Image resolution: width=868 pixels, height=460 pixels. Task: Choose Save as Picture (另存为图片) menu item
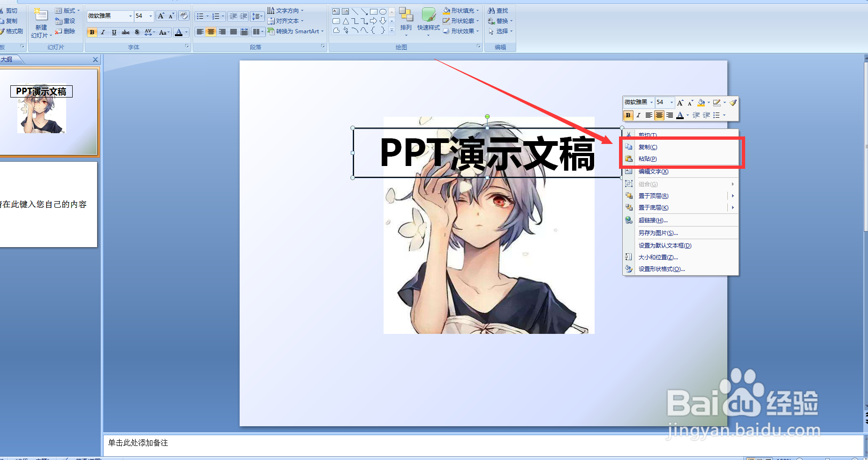coord(680,233)
